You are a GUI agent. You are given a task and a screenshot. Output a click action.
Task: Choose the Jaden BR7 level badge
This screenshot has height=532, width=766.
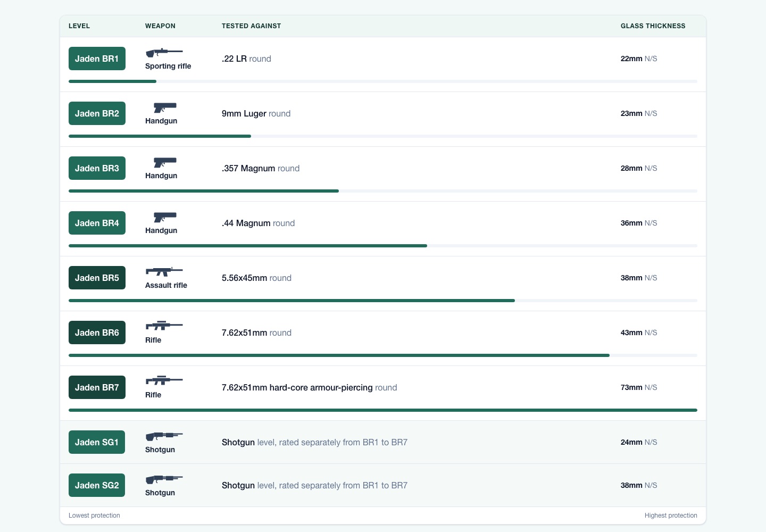[x=97, y=387]
